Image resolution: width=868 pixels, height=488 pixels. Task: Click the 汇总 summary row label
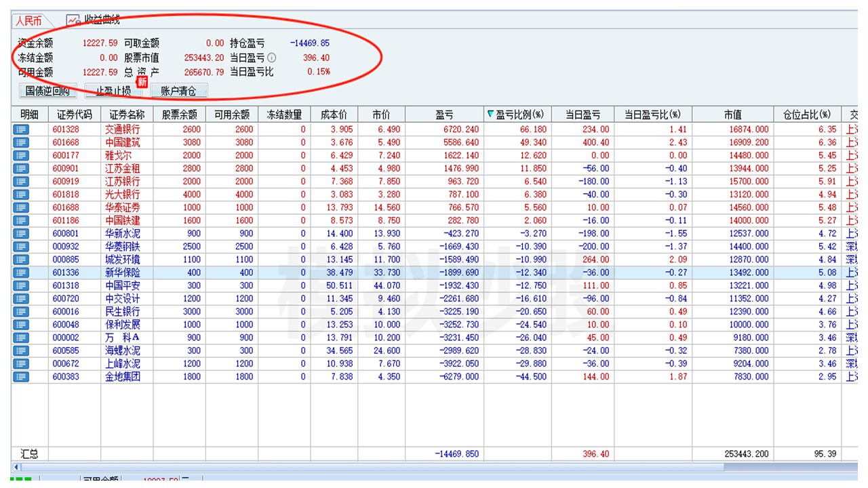[x=30, y=454]
